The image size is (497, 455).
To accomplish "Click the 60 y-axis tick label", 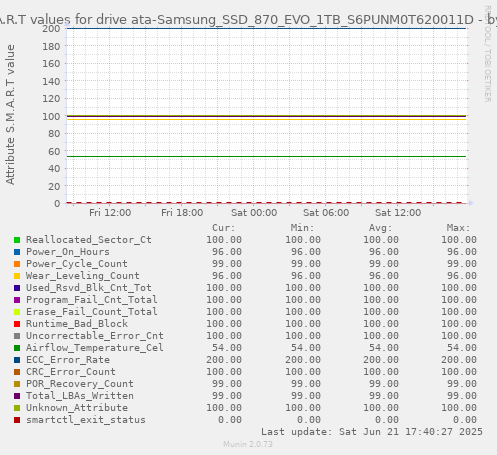I will [x=54, y=151].
